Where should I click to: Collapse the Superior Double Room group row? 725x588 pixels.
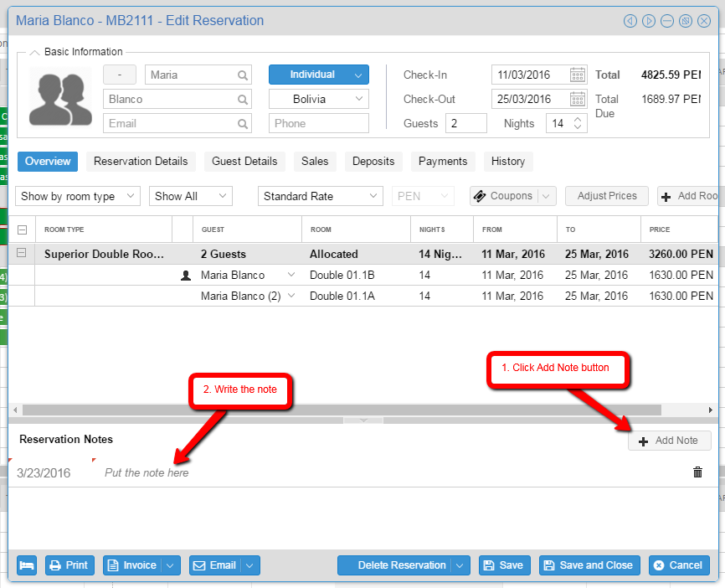pos(22,254)
